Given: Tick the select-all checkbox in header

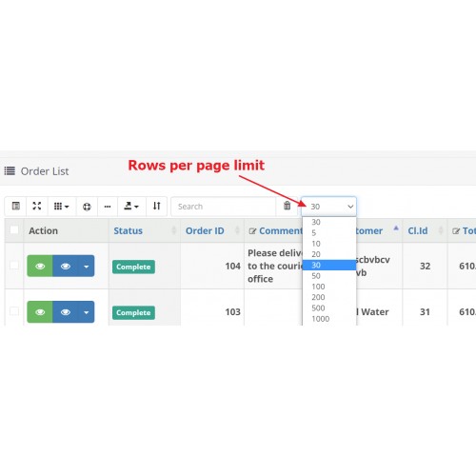Looking at the screenshot, I should click(x=14, y=229).
